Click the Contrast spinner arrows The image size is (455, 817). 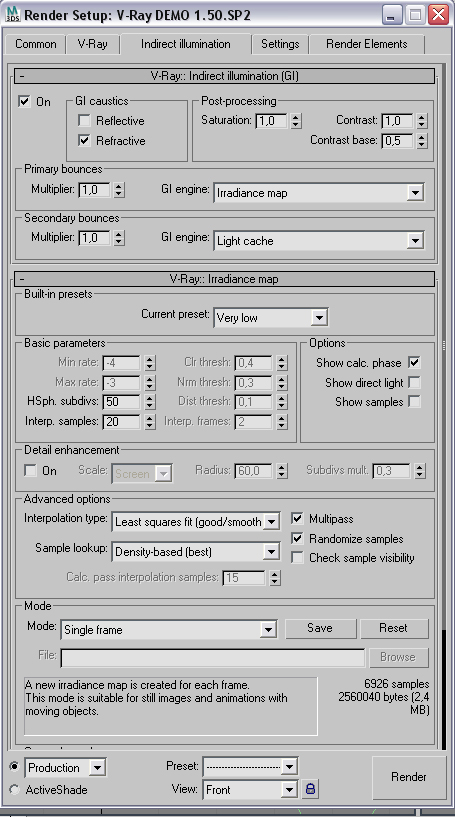(422, 121)
